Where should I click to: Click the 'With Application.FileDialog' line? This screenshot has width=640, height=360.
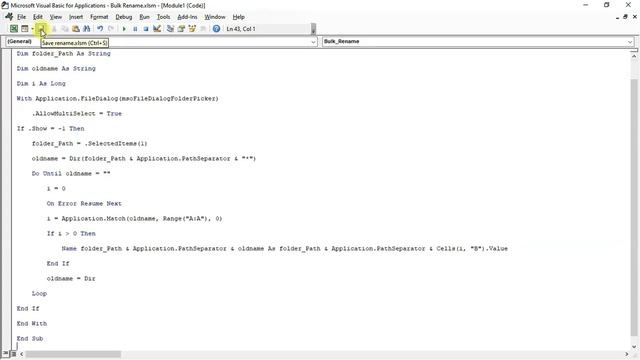(118, 98)
